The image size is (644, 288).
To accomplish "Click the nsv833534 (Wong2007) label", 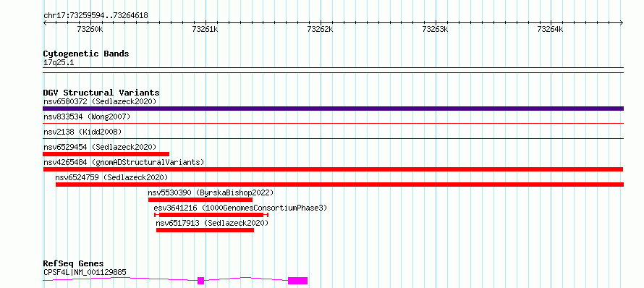I will (x=87, y=117).
